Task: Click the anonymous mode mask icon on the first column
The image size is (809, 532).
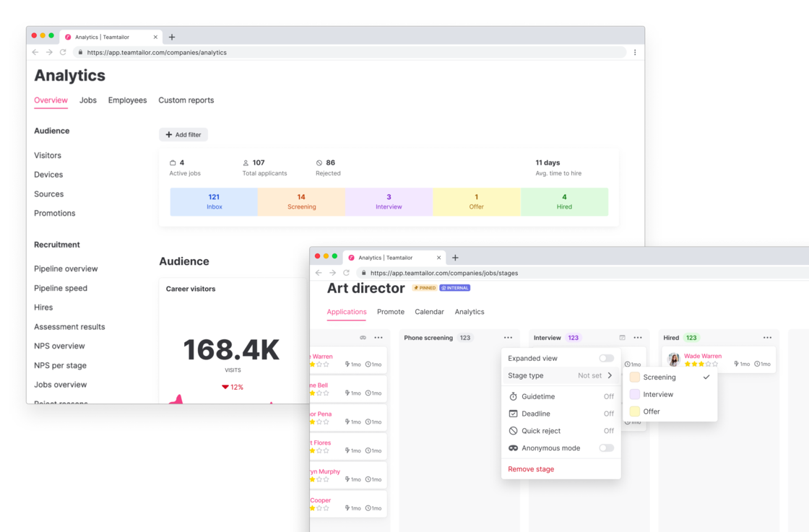Action: (x=362, y=338)
